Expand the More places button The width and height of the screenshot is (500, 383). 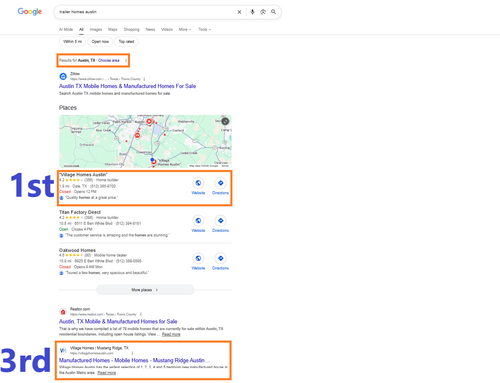pyautogui.click(x=145, y=290)
